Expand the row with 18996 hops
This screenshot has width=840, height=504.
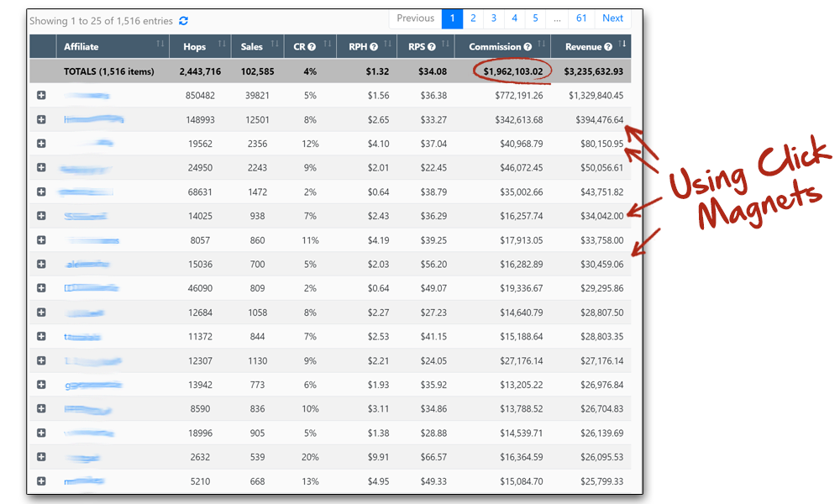[x=41, y=433]
